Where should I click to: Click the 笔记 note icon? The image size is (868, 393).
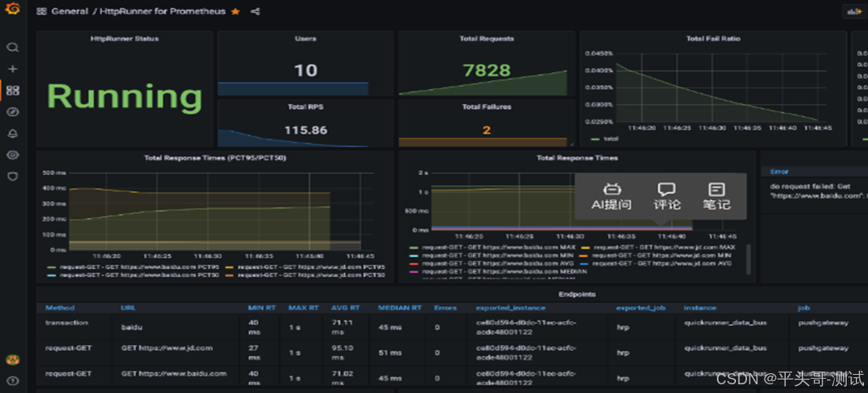coord(716,189)
